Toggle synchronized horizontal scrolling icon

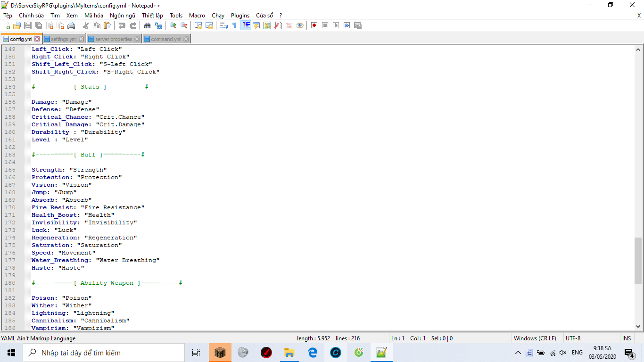[x=209, y=25]
